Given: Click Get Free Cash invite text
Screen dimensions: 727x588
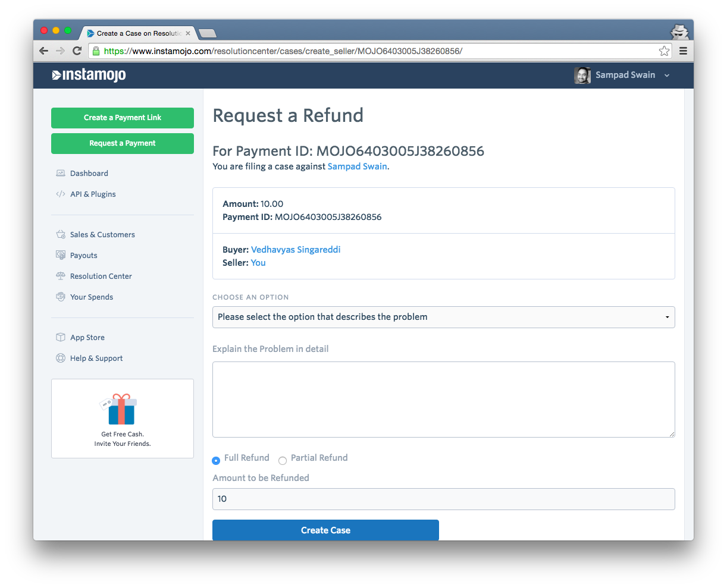Looking at the screenshot, I should pyautogui.click(x=123, y=439).
